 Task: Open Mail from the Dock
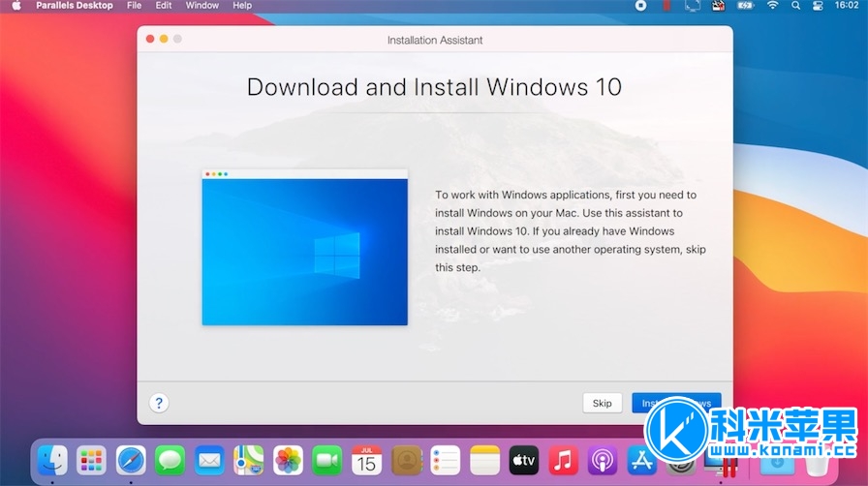209,461
